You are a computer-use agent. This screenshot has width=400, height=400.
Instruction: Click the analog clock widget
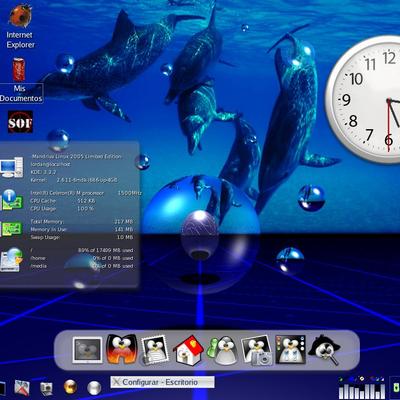click(x=363, y=99)
